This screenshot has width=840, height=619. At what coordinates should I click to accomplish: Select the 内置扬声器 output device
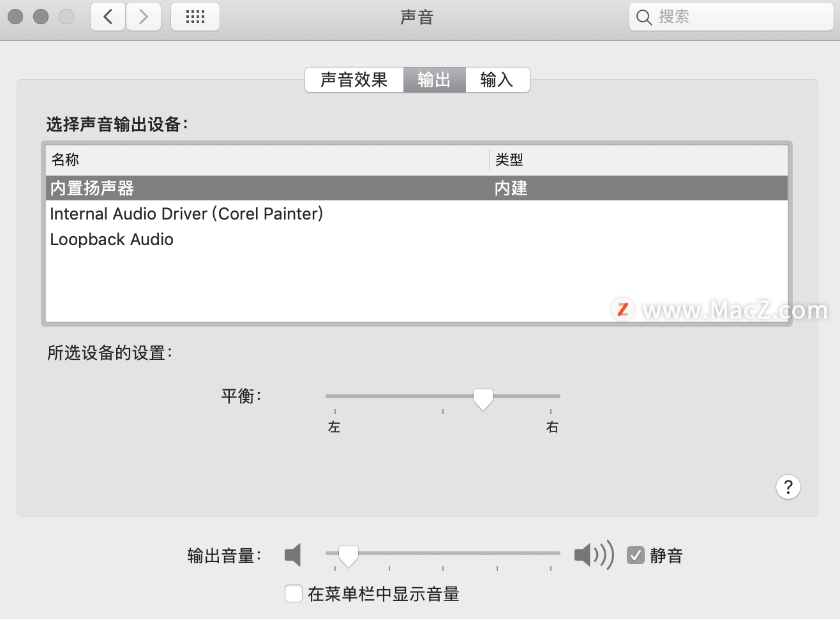click(417, 188)
